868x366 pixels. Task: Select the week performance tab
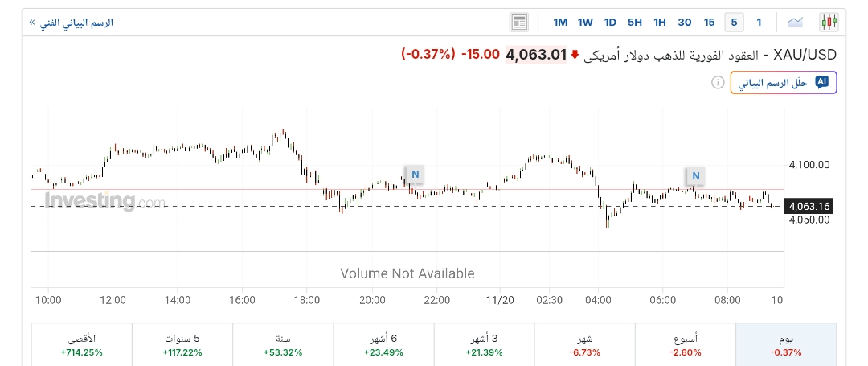point(686,345)
